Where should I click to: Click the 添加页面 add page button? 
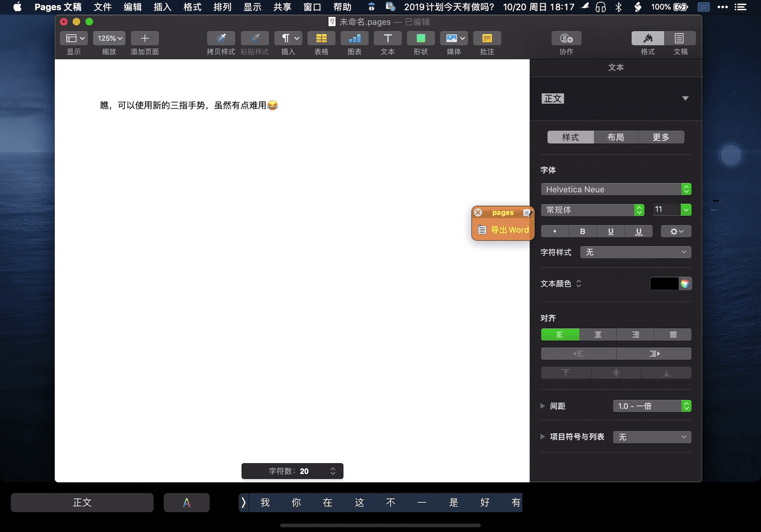coord(145,38)
